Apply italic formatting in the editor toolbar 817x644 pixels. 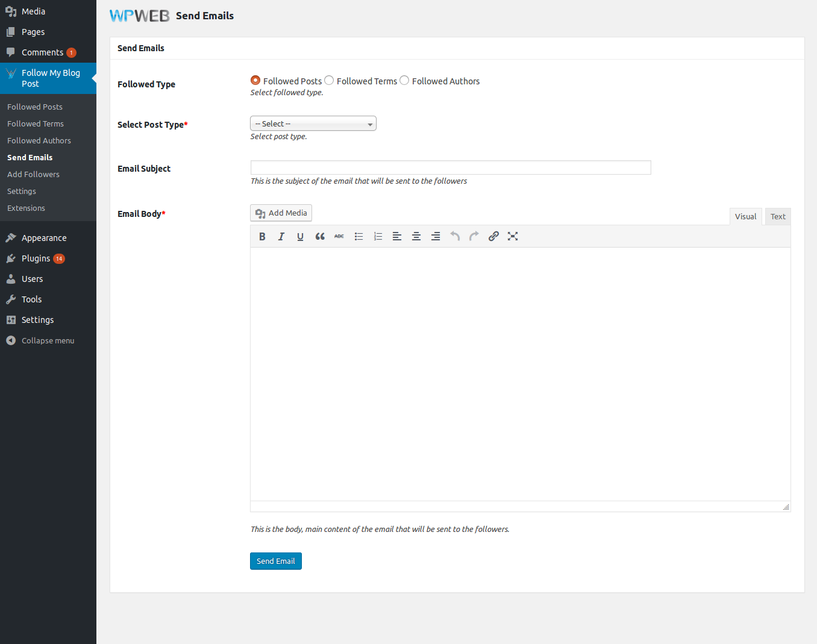(x=281, y=237)
